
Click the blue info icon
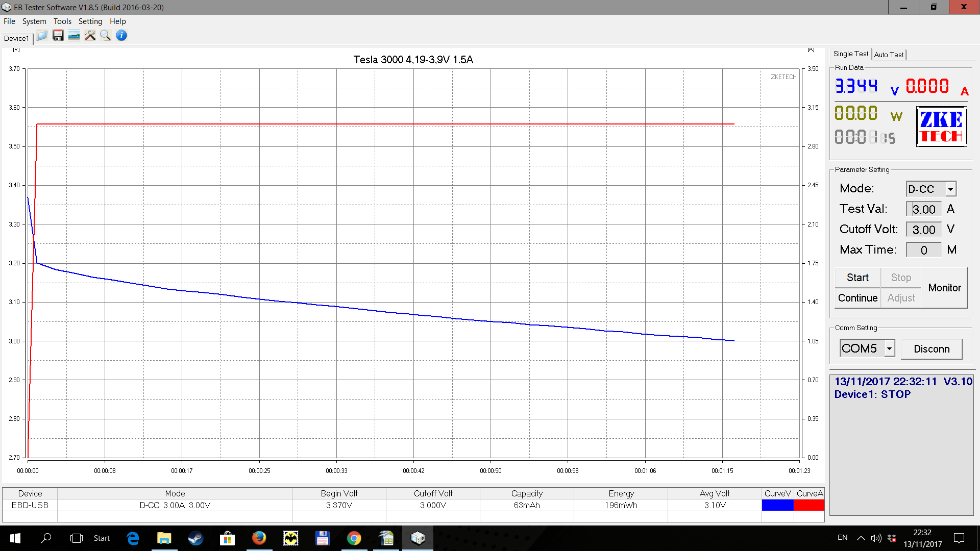[121, 36]
